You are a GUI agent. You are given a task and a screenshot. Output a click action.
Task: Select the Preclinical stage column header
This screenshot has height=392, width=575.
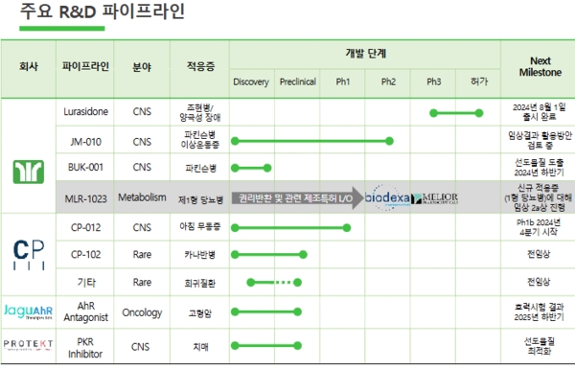coord(297,82)
